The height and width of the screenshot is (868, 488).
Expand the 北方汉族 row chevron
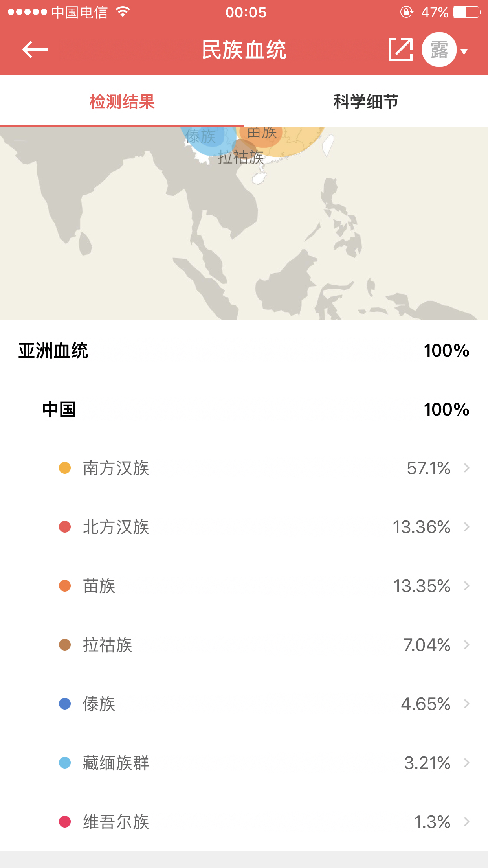[x=467, y=527]
